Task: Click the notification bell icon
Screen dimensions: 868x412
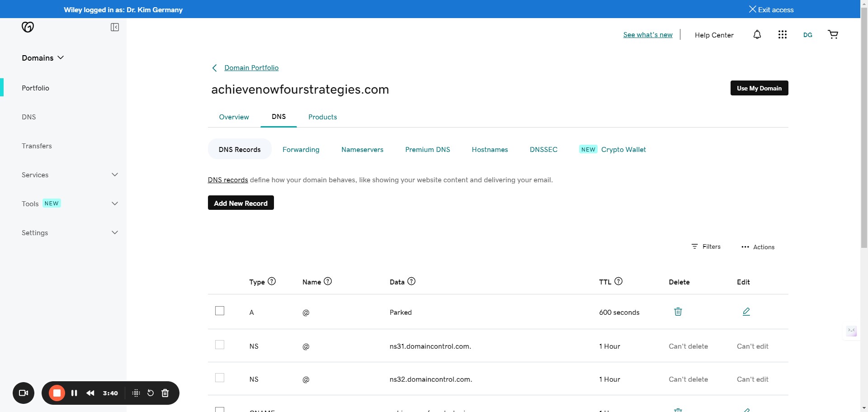Action: 757,35
